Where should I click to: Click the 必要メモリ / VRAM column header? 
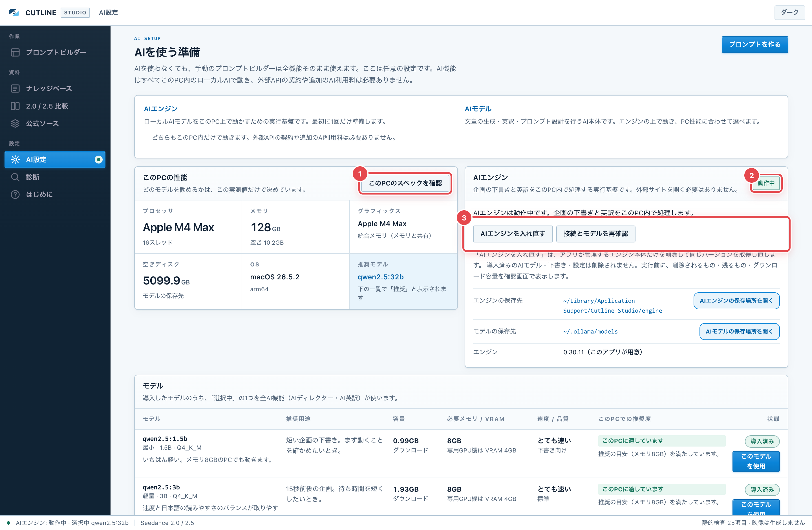coord(476,419)
